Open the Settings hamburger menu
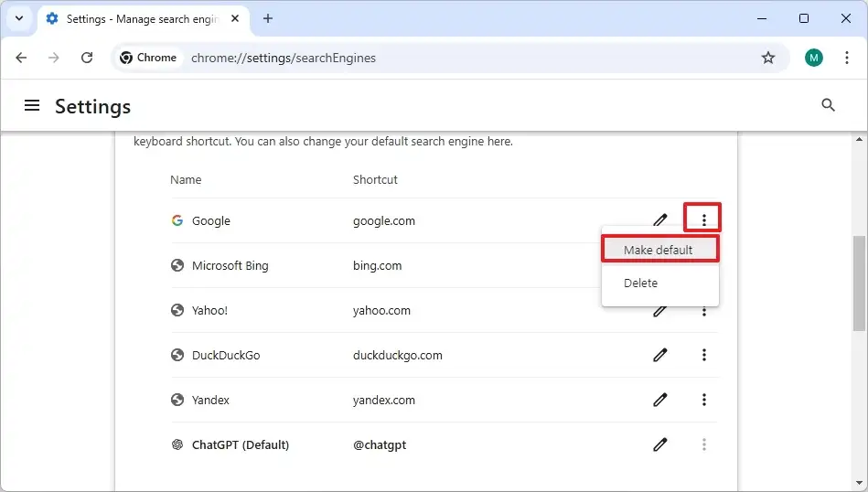The height and width of the screenshot is (492, 868). pyautogui.click(x=32, y=105)
